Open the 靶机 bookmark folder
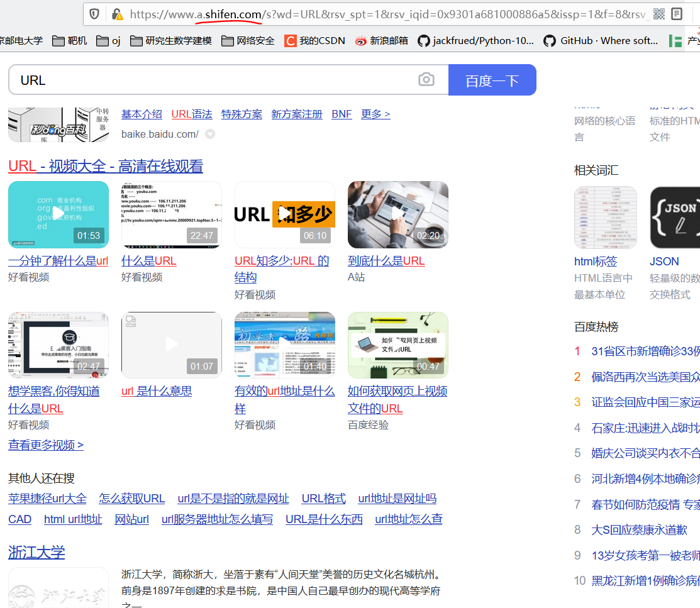The width and height of the screenshot is (700, 608). point(70,41)
